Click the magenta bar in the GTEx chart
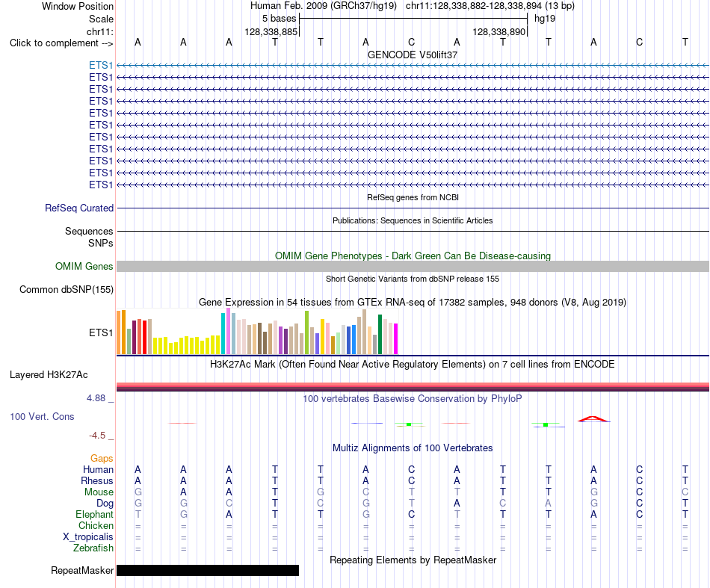Screen dimensions: 710x588 tap(395, 338)
